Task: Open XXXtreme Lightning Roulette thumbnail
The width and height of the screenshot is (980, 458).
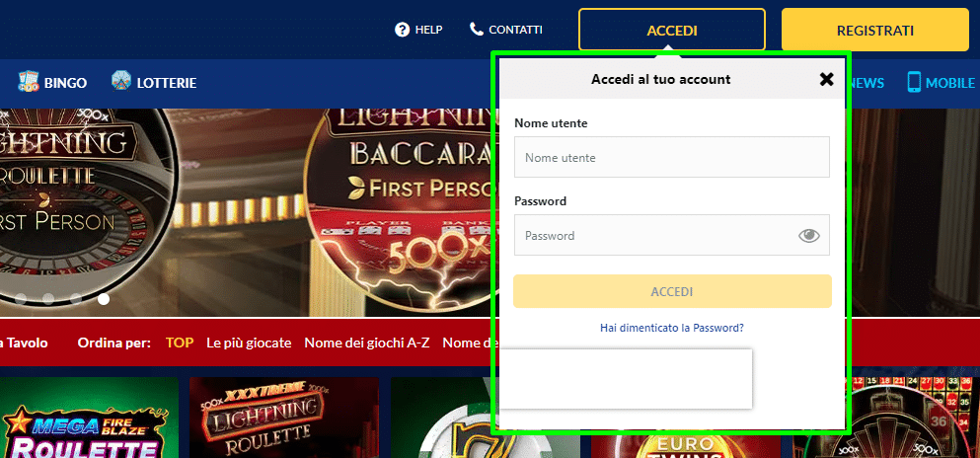Action: (284, 418)
